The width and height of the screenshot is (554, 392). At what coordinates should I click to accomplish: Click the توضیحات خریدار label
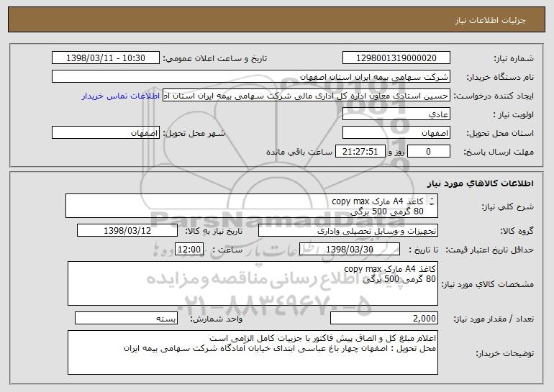[x=505, y=352]
